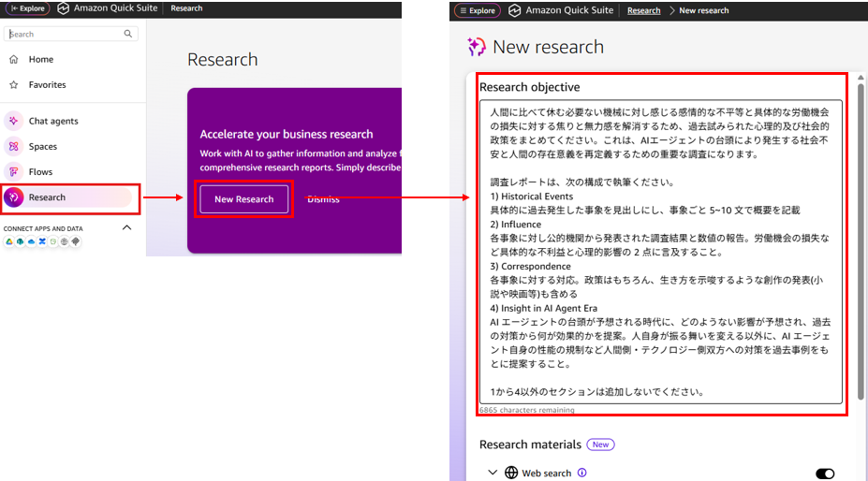Click the '6865 characters remaining' text

tap(527, 410)
